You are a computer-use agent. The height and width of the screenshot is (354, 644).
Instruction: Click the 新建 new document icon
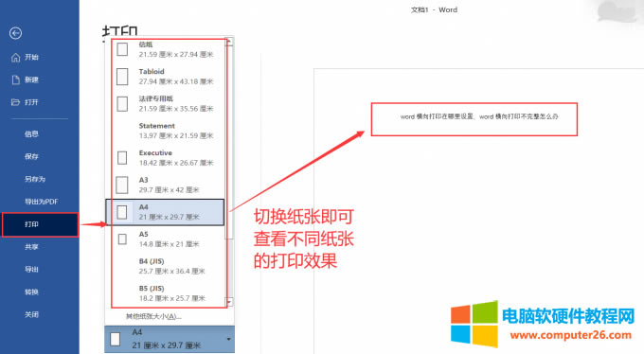tap(15, 80)
